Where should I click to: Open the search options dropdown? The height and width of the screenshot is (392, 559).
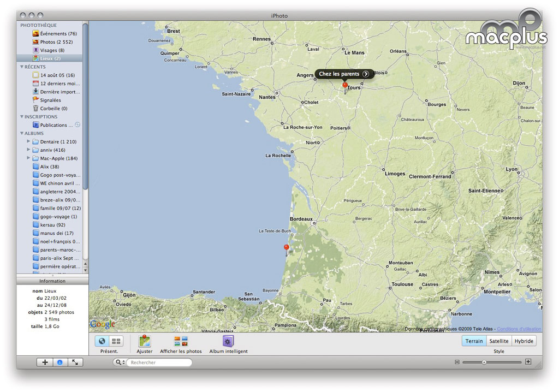pos(120,363)
